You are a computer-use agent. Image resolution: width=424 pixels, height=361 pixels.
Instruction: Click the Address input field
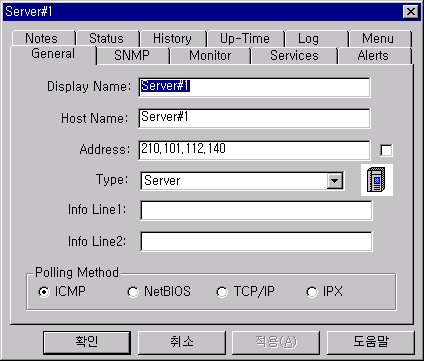[x=254, y=150]
